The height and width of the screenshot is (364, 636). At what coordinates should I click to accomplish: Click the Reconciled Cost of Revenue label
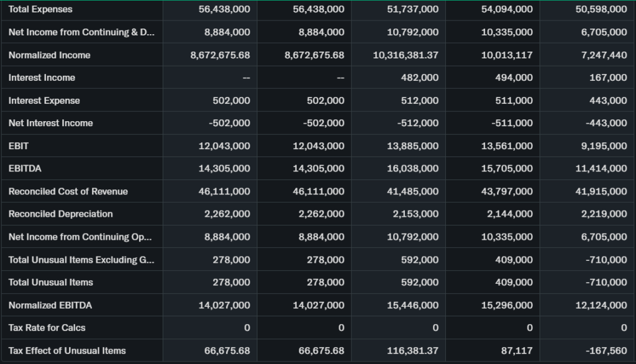coord(68,191)
